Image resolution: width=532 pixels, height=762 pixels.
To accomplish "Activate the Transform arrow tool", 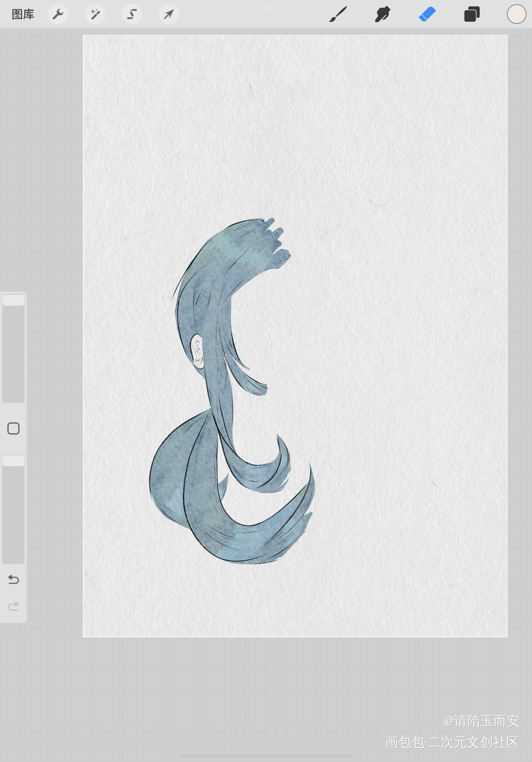I will [x=169, y=14].
